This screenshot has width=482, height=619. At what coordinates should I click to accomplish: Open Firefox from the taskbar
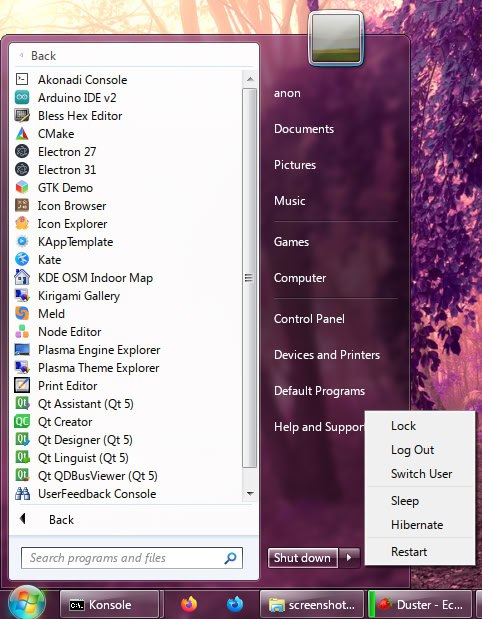(189, 604)
